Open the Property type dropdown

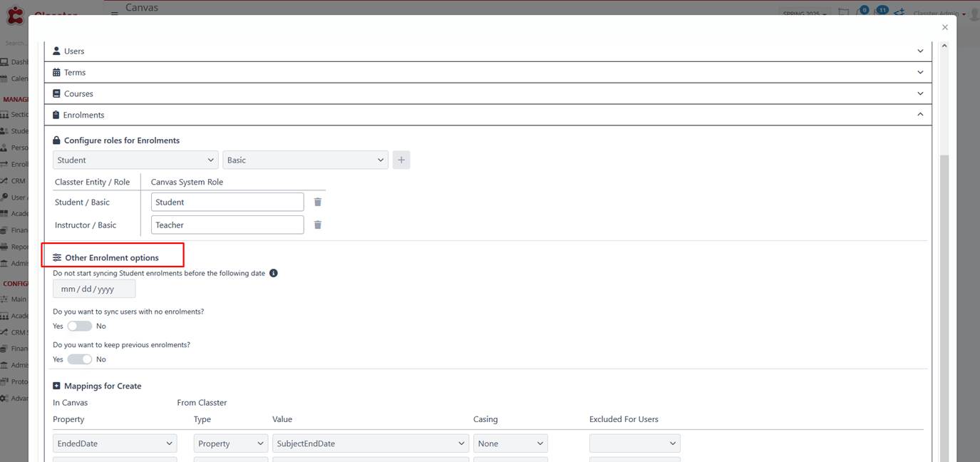pyautogui.click(x=231, y=443)
